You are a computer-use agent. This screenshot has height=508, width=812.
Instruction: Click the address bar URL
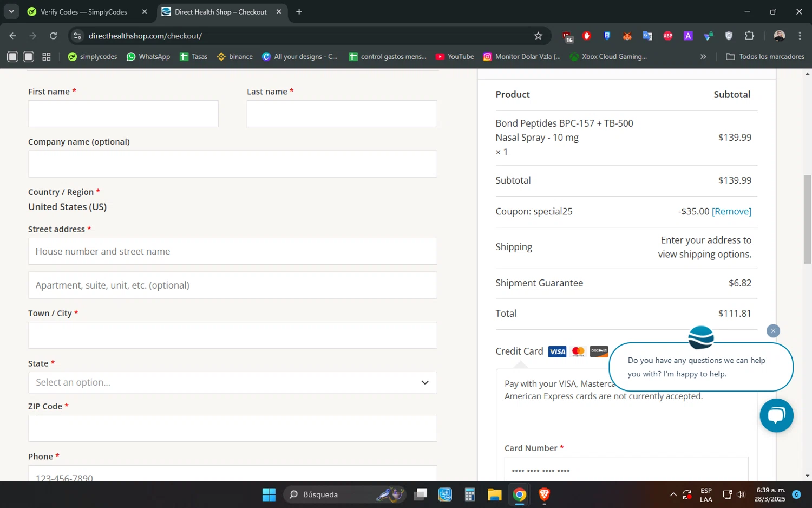pos(145,36)
